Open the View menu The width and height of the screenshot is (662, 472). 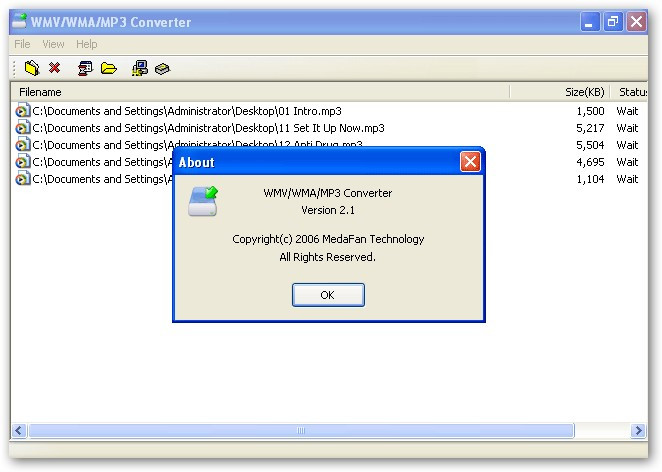pyautogui.click(x=53, y=44)
